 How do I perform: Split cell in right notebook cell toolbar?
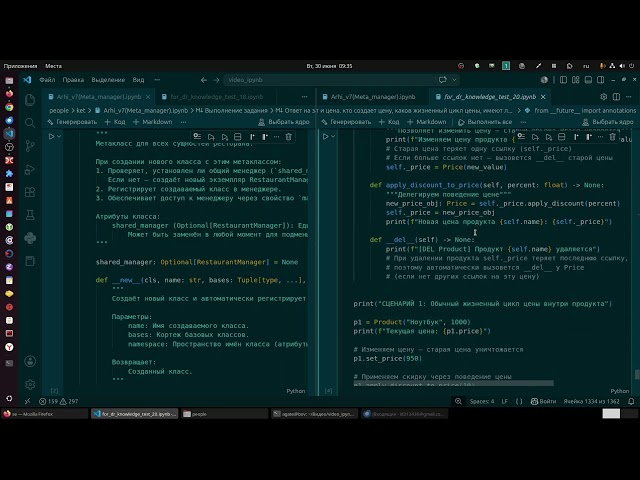point(562,137)
